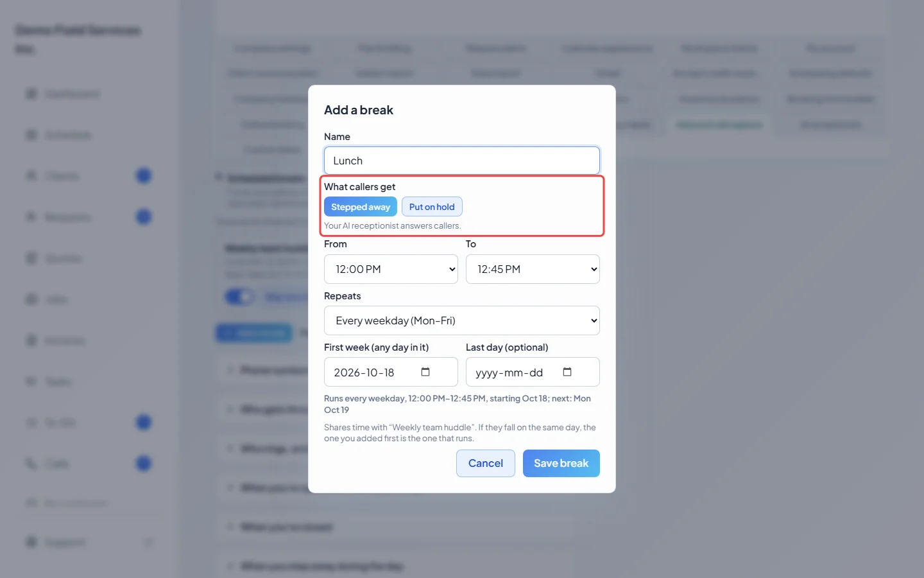
Task: Click the phone icon for Calls in sidebar
Action: [x=31, y=464]
